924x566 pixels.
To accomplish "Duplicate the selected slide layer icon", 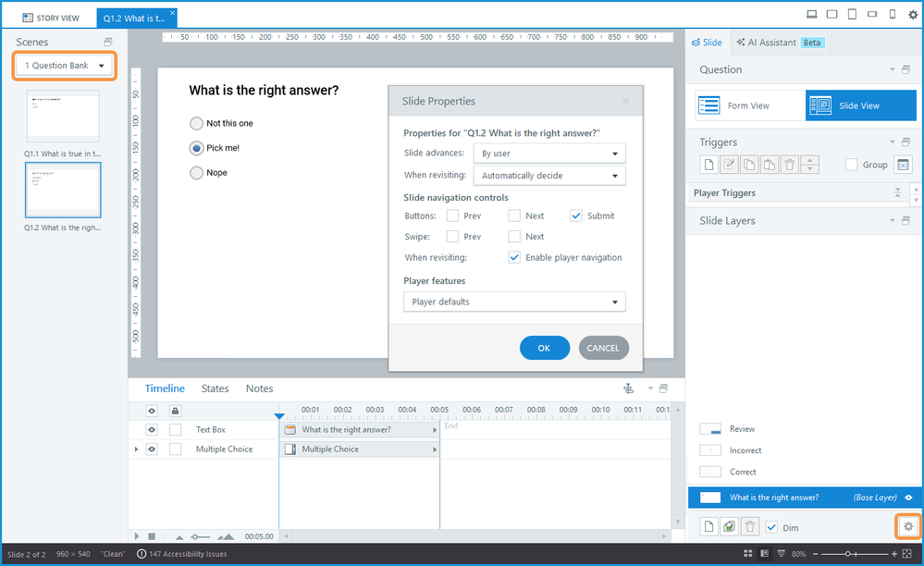I will (x=729, y=526).
